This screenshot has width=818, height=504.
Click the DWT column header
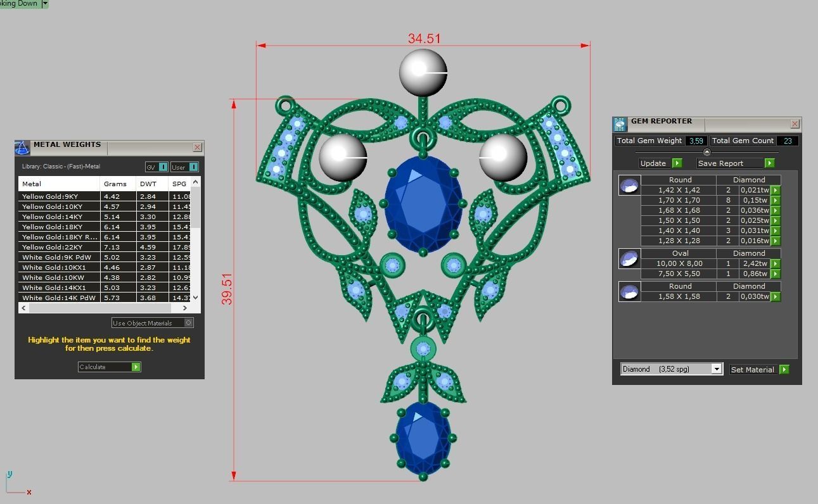coord(152,184)
